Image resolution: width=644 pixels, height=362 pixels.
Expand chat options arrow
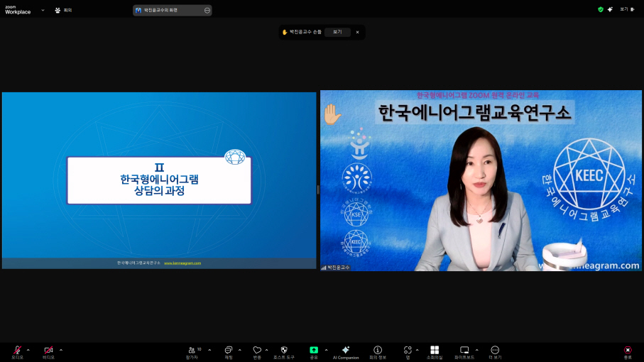(x=239, y=350)
